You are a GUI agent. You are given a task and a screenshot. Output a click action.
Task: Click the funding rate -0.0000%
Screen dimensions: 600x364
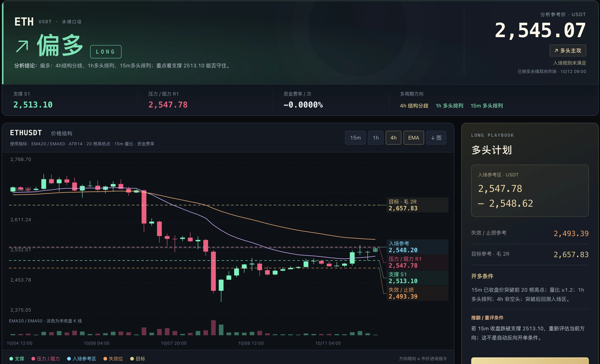pyautogui.click(x=303, y=105)
